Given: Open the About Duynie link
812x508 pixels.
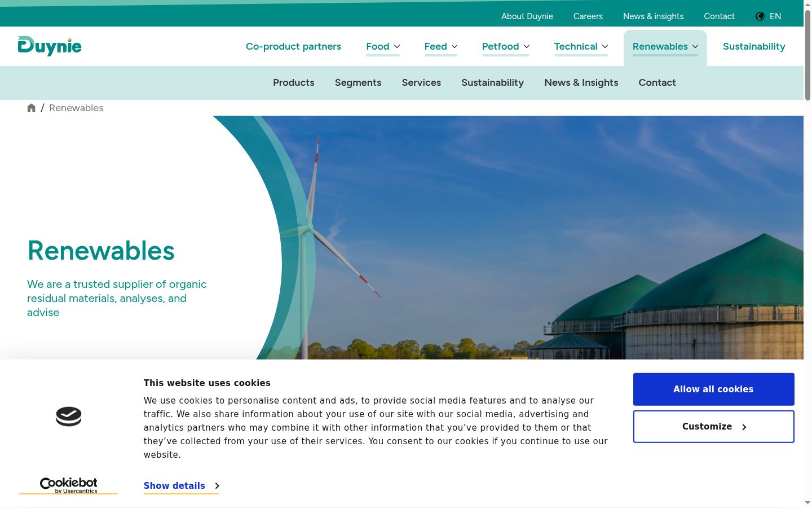Looking at the screenshot, I should point(527,16).
